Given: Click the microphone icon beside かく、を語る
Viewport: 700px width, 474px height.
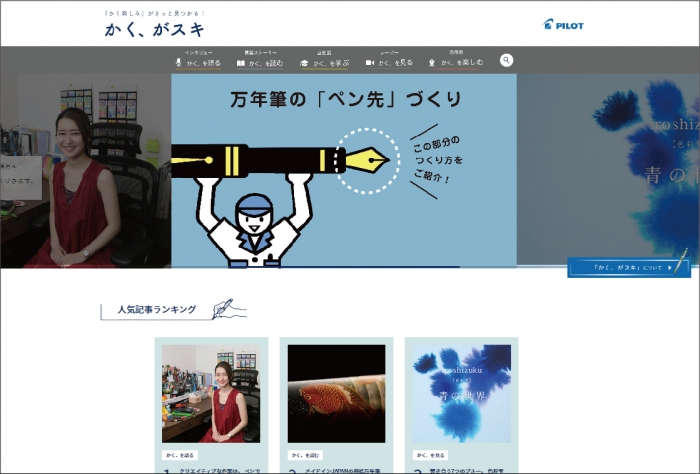Looking at the screenshot, I should coord(179,62).
